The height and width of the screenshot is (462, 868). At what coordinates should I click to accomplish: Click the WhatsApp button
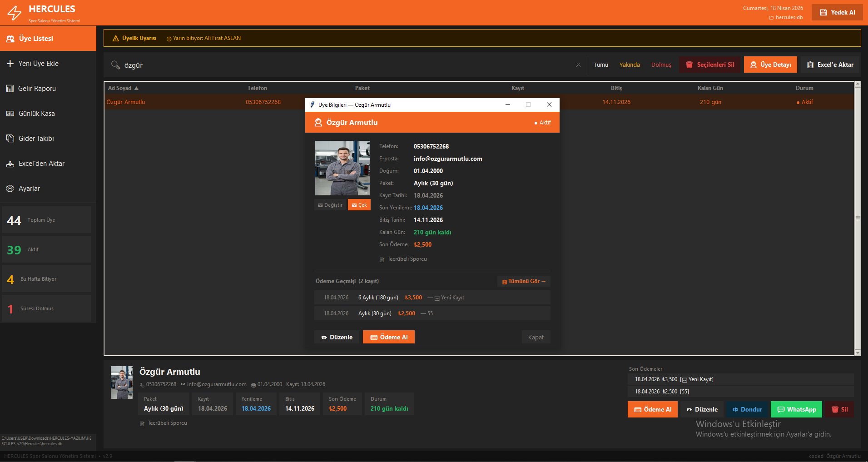pyautogui.click(x=796, y=409)
